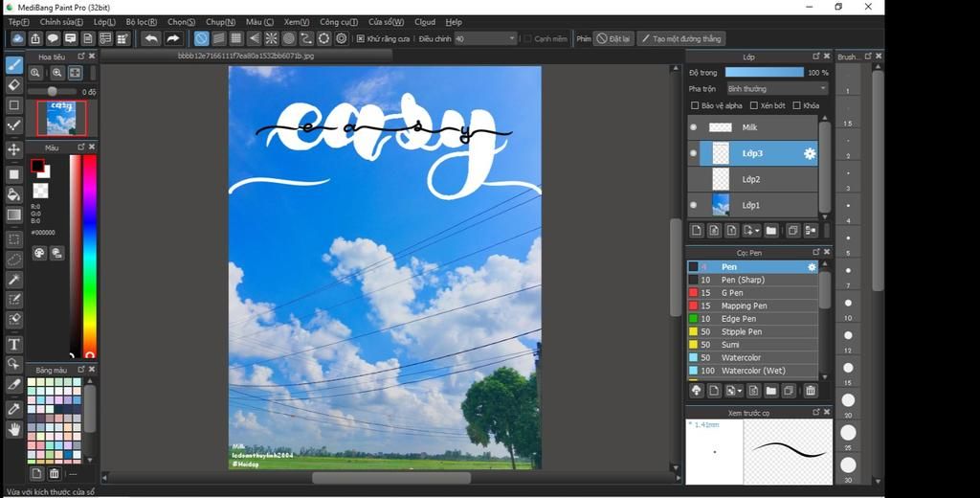Viewport: 980px width, 498px height.
Task: Click the Đặt lại reset button
Action: [x=613, y=39]
